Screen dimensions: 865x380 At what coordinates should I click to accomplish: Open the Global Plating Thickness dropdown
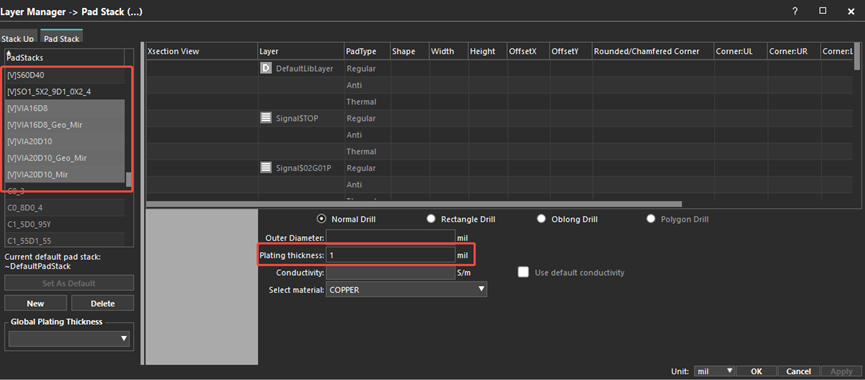click(x=69, y=338)
